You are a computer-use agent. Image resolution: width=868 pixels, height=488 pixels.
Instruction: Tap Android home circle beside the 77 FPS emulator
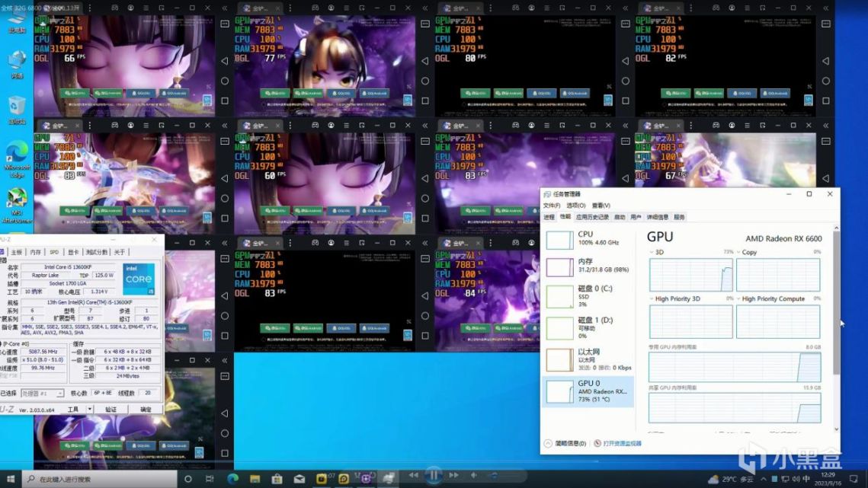point(425,81)
